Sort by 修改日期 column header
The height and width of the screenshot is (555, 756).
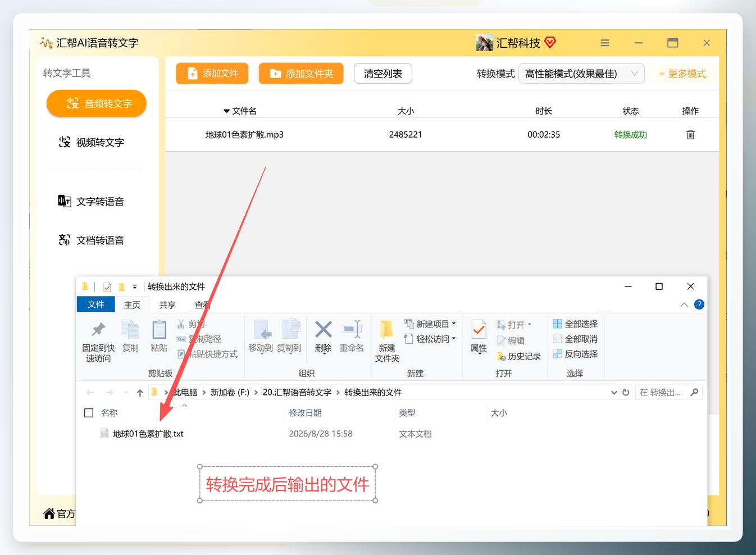click(305, 413)
